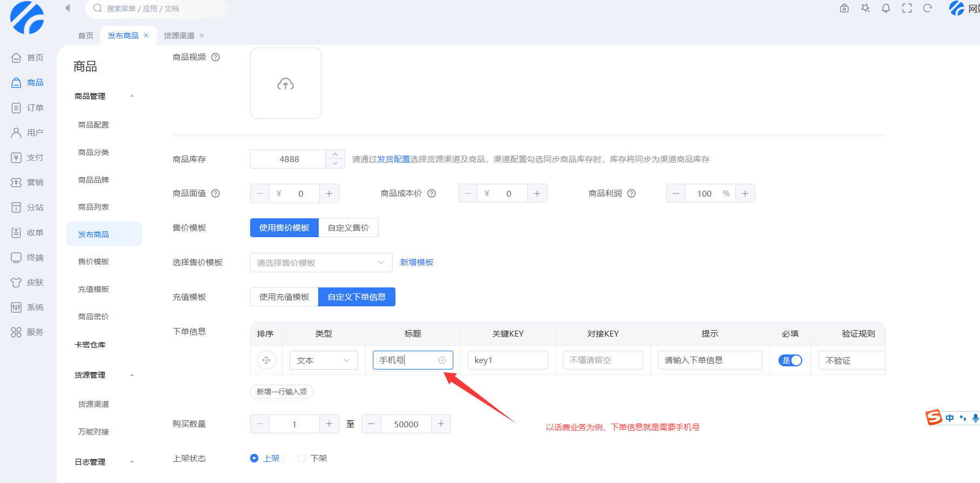This screenshot has height=483, width=980.
Task: Click the drag-sort handle in order row
Action: click(266, 360)
